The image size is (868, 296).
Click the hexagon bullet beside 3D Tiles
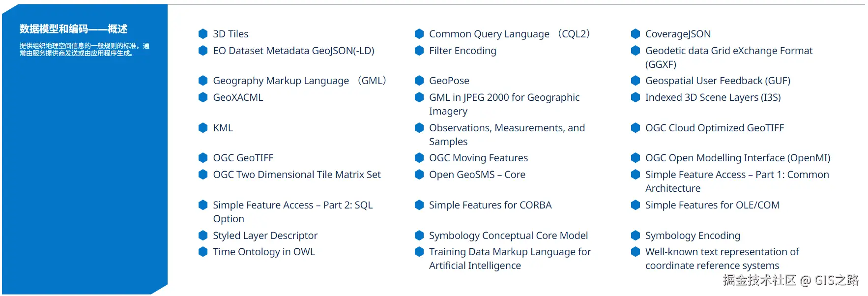pos(203,34)
